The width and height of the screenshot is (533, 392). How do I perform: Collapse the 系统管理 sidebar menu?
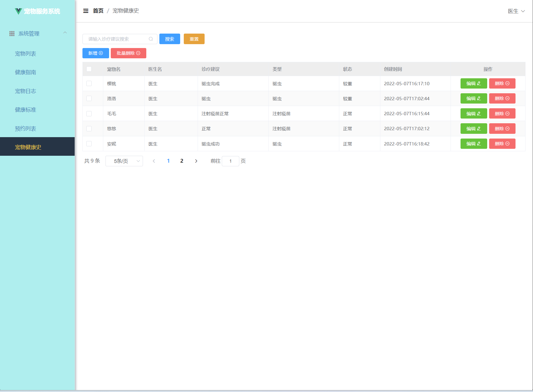[x=65, y=33]
